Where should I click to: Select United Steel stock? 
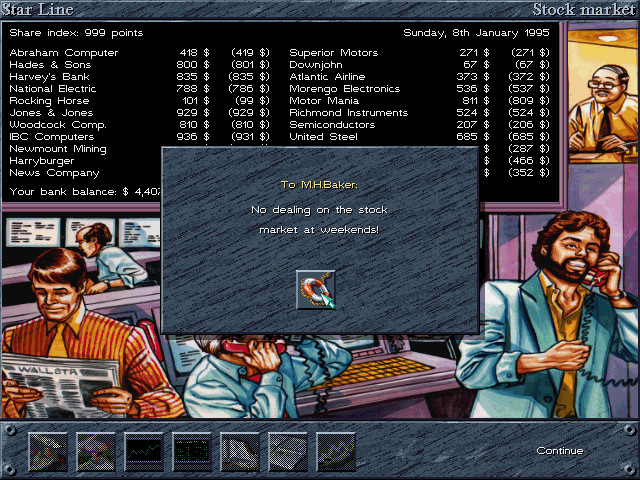419,137
